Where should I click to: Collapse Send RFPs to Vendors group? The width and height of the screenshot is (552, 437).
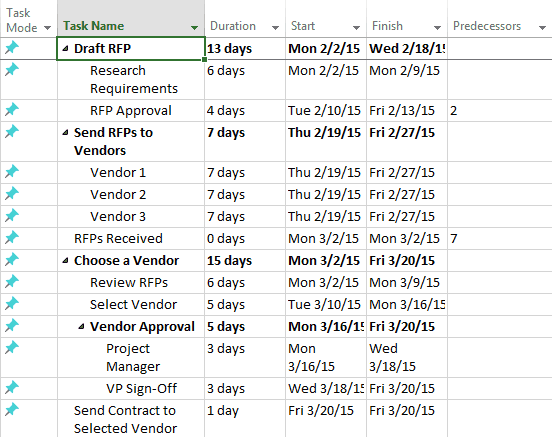(65, 133)
